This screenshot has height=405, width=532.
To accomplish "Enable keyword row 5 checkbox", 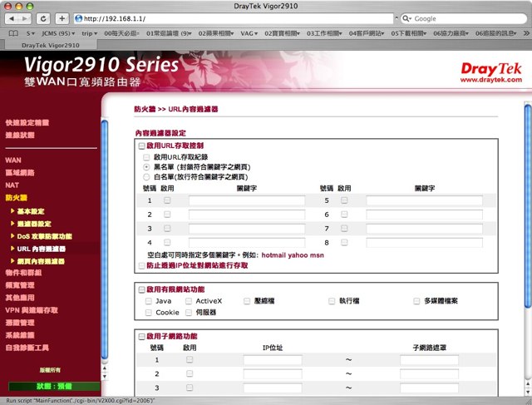I will (x=344, y=200).
